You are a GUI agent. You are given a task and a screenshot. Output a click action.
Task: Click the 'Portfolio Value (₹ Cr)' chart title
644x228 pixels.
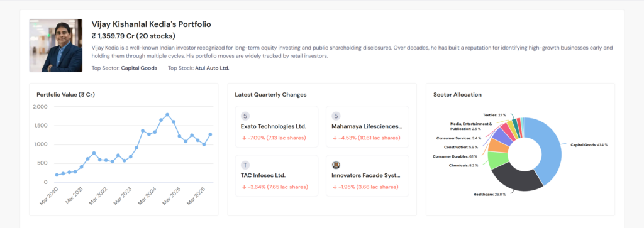tap(65, 95)
